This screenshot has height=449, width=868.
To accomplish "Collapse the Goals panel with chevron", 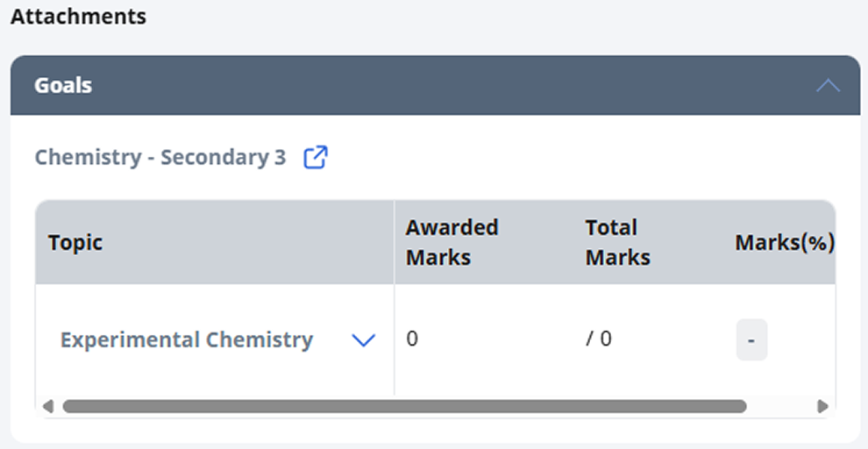I will pos(829,86).
